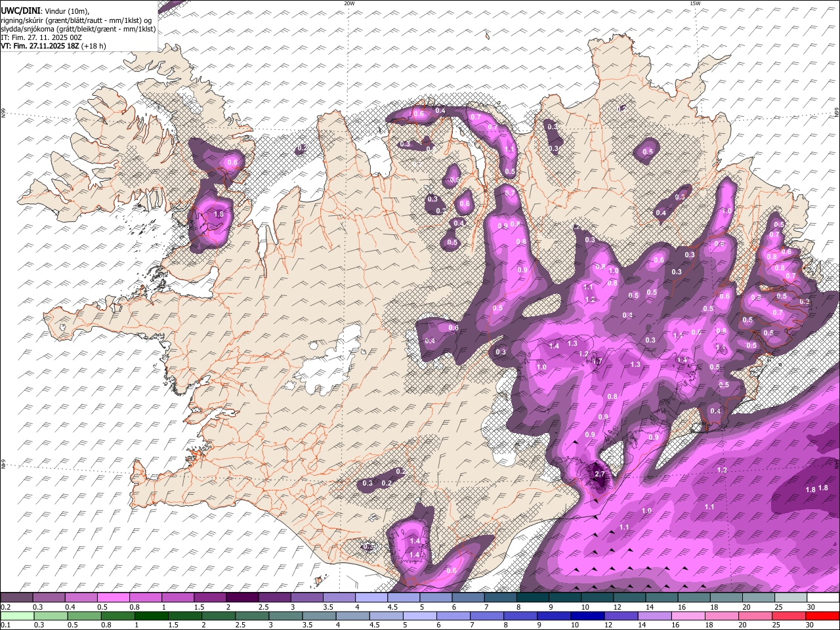Click the 2.7 precipitation value on the map

[599, 474]
